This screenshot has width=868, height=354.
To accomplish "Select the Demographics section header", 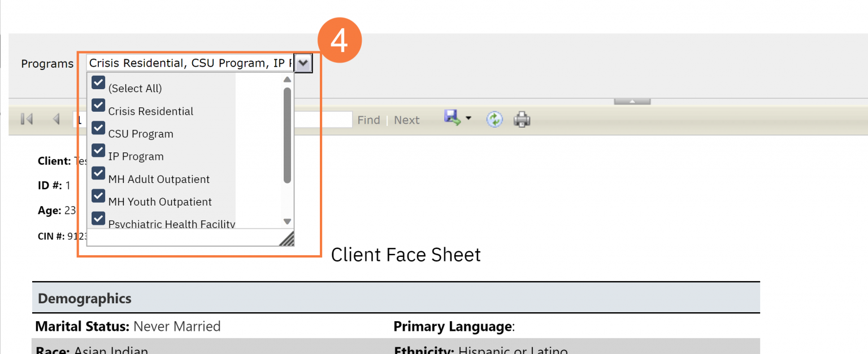I will [x=84, y=298].
